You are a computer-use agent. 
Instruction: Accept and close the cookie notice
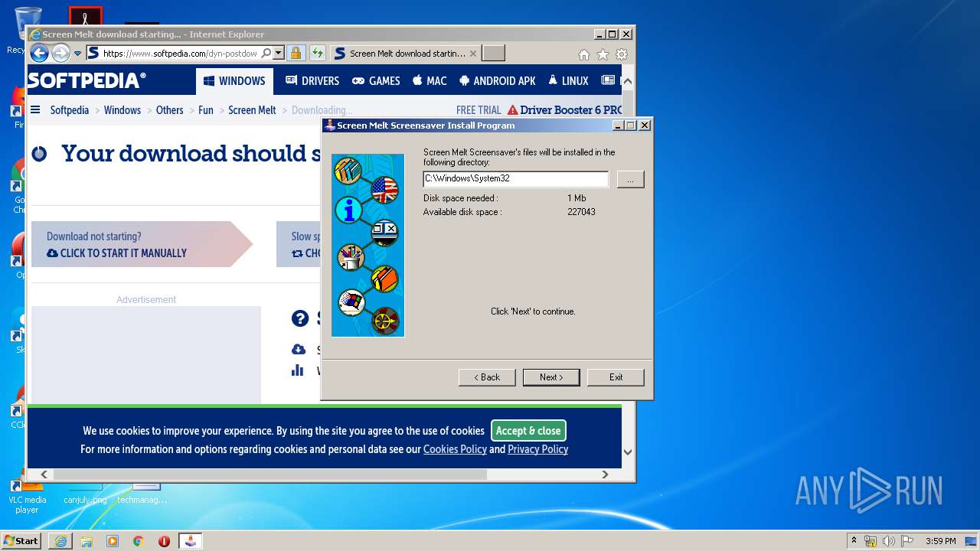tap(528, 431)
